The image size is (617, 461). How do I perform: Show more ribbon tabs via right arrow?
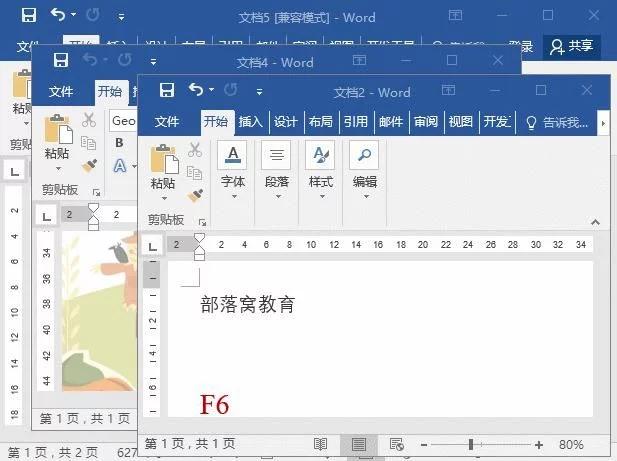[x=603, y=123]
